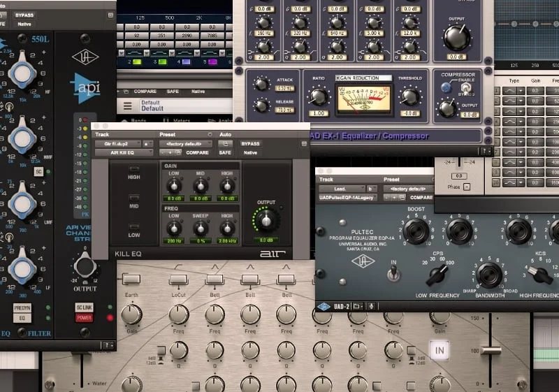This screenshot has width=559, height=392.
Task: Click the preset settings icon beside COMPARE in Kill EQ
Action: 178,152
